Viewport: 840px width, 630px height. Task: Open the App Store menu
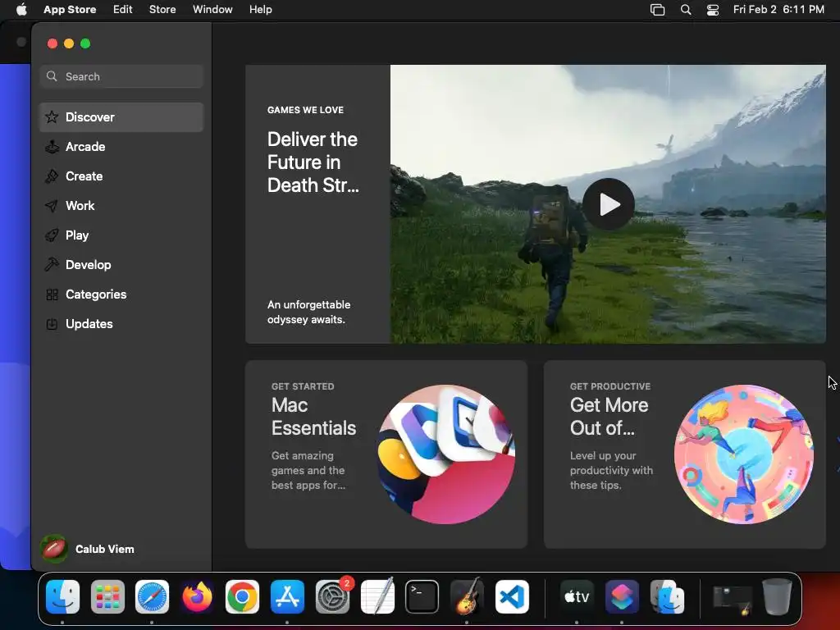pyautogui.click(x=70, y=9)
